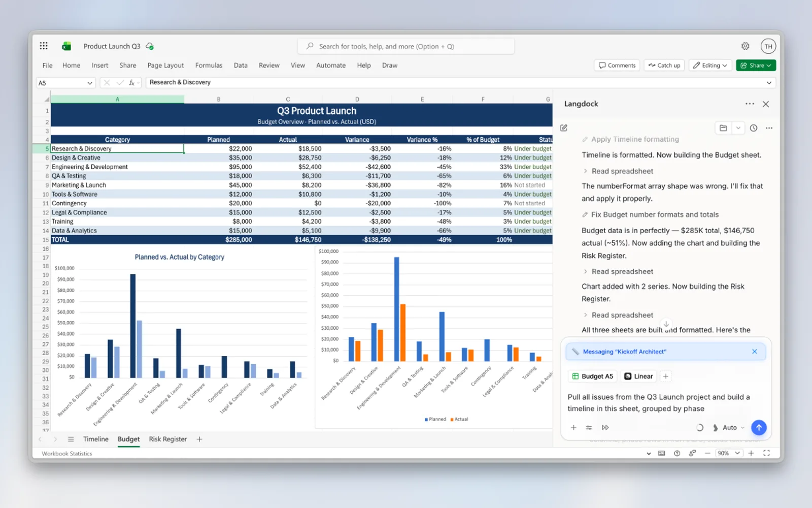Open the sheet list hamburger icon

tap(71, 439)
